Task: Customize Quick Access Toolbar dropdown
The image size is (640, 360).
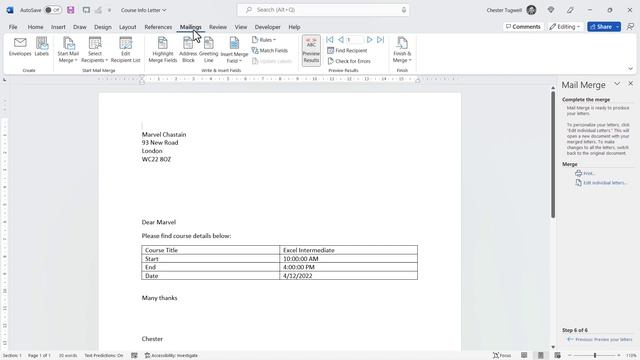Action: [109, 10]
